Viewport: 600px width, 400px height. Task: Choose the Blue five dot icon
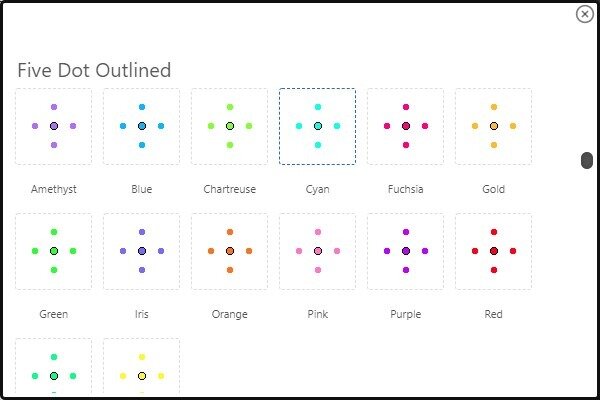point(142,126)
